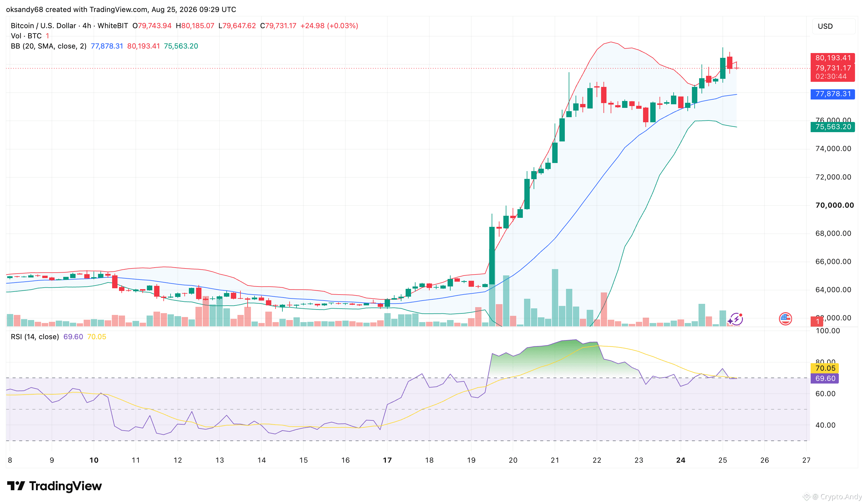
Task: Click date 8 on the time axis
Action: pyautogui.click(x=10, y=460)
